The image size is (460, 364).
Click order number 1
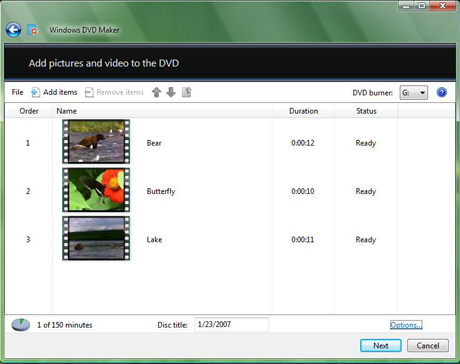[x=28, y=143]
